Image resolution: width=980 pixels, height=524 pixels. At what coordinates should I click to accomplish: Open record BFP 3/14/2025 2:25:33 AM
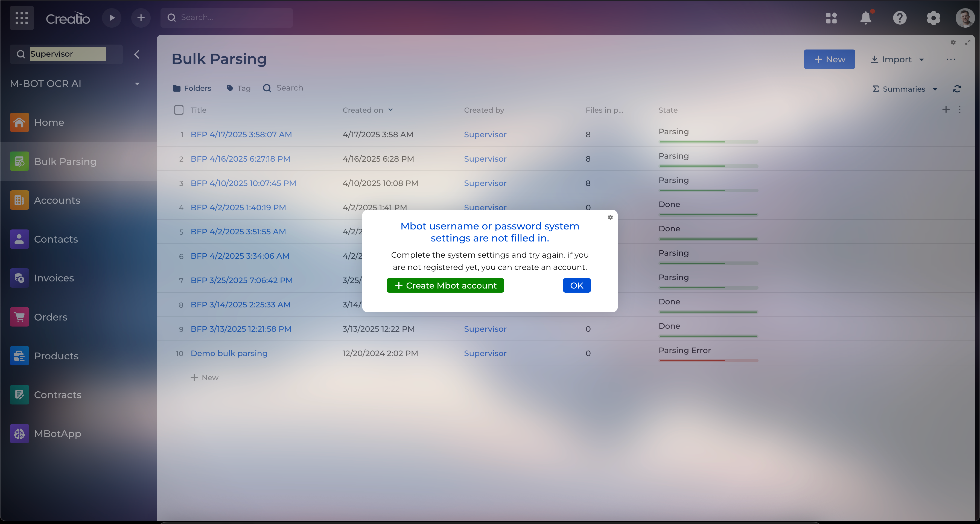tap(240, 305)
